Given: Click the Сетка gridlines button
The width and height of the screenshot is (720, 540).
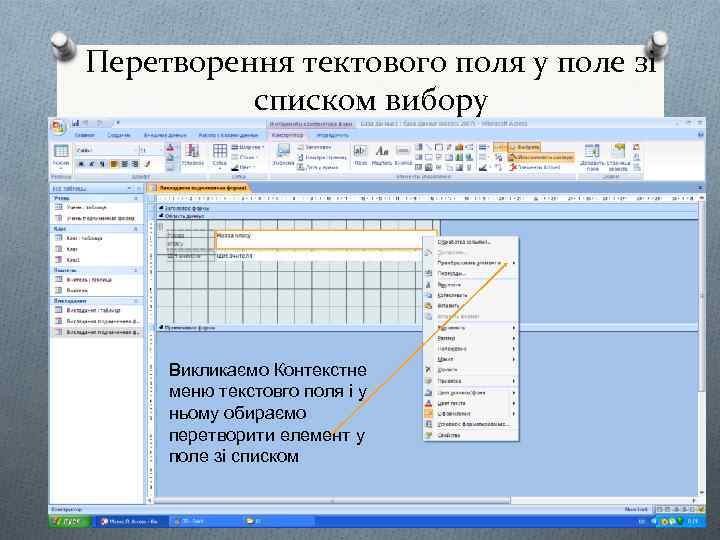Looking at the screenshot, I should [219, 155].
